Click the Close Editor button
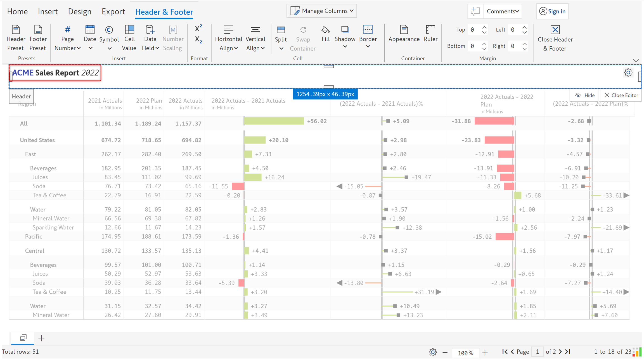This screenshot has height=361, width=644. 621,95
